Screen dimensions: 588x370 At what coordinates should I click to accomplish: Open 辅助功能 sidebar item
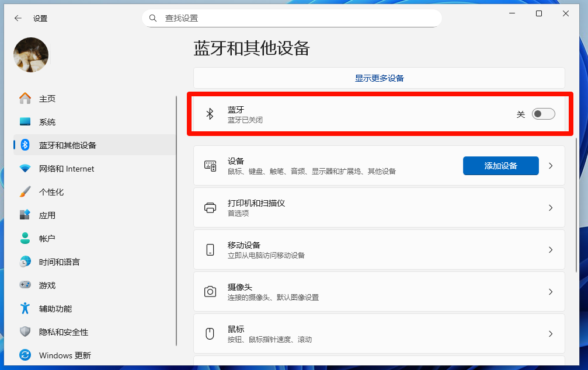coord(95,309)
